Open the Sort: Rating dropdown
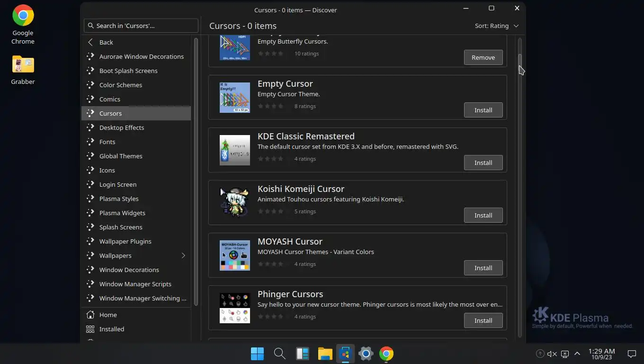The width and height of the screenshot is (644, 364). 497,26
